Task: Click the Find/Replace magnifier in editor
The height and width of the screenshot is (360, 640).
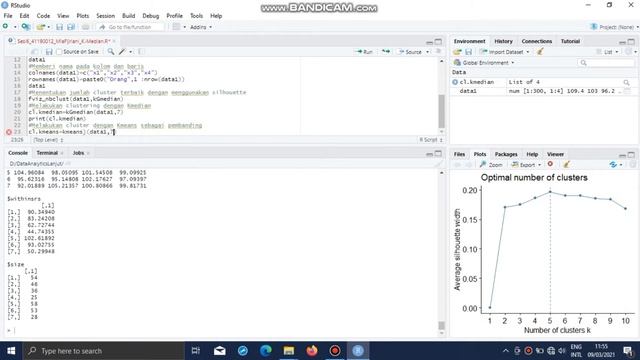Action: [x=111, y=52]
